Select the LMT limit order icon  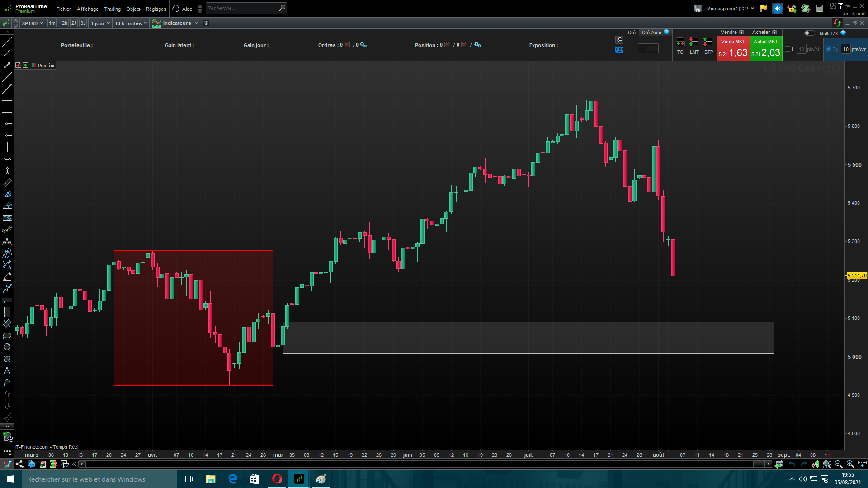click(x=694, y=42)
